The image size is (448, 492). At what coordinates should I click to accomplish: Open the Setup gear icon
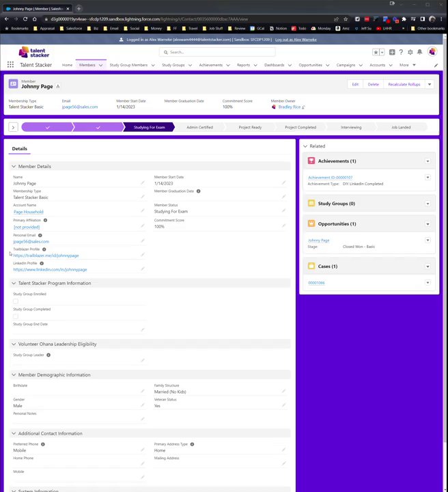[410, 52]
